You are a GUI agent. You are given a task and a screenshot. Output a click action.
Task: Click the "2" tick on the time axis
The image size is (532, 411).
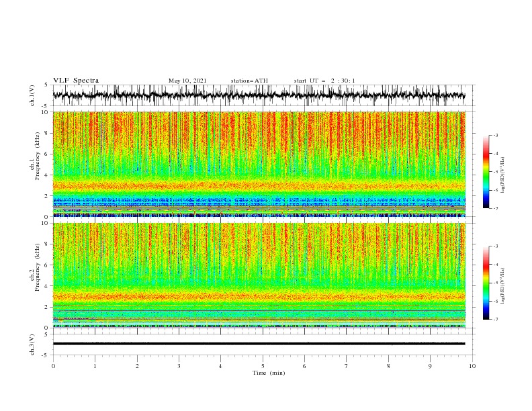coord(137,366)
